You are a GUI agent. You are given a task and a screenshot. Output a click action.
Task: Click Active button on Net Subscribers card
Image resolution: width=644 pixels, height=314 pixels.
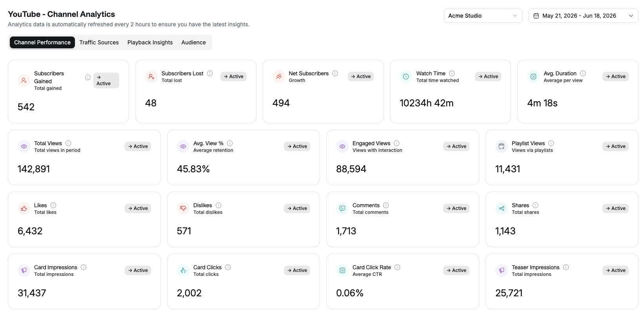pos(361,77)
